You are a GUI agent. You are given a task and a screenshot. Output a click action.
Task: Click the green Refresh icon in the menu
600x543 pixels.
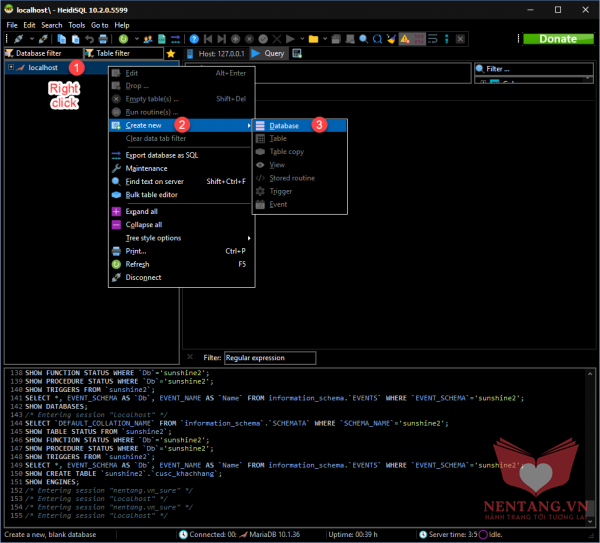(117, 264)
